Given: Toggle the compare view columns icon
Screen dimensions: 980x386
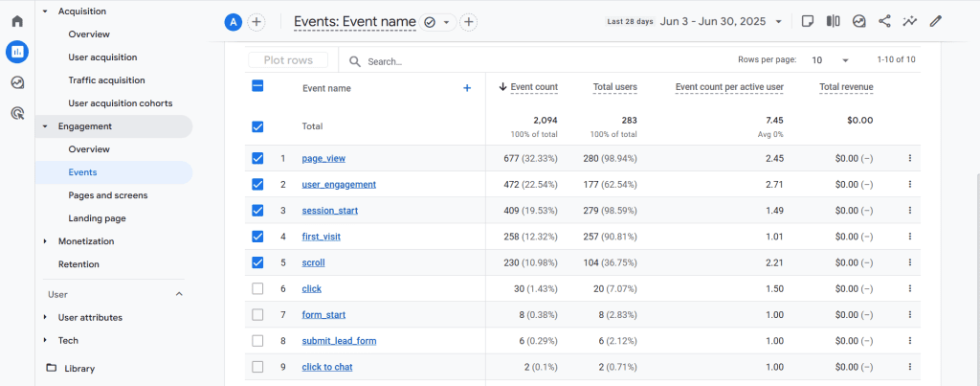Looking at the screenshot, I should [x=833, y=21].
